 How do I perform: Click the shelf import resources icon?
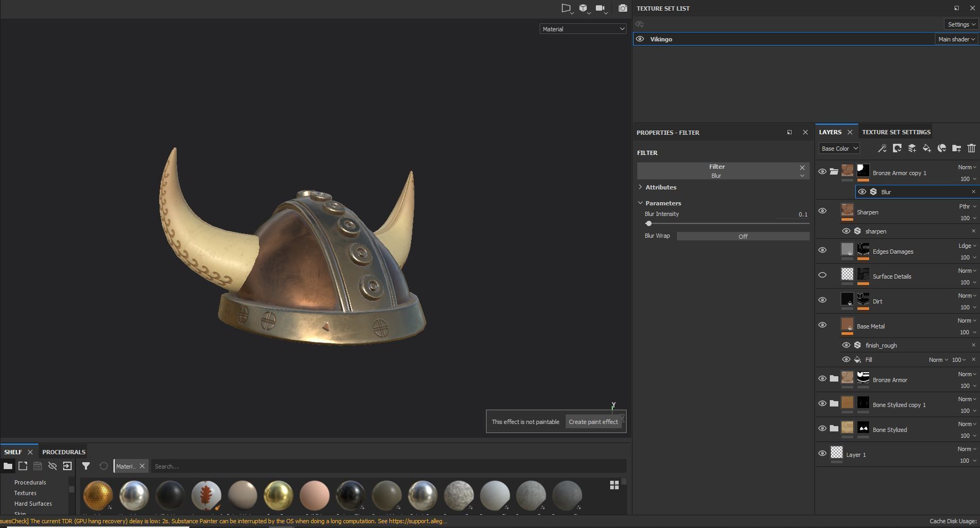click(x=67, y=466)
